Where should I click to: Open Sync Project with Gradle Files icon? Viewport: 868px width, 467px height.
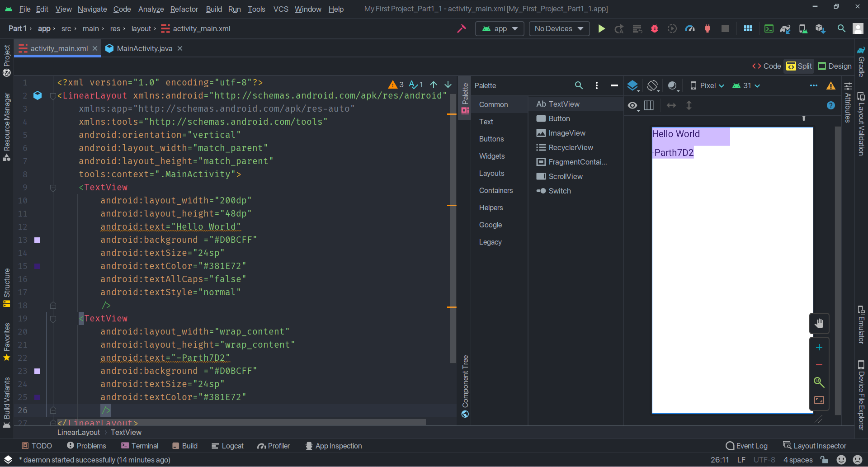coord(785,28)
